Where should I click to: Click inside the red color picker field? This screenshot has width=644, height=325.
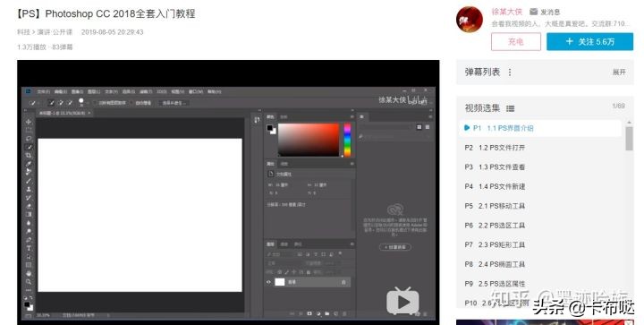point(309,140)
